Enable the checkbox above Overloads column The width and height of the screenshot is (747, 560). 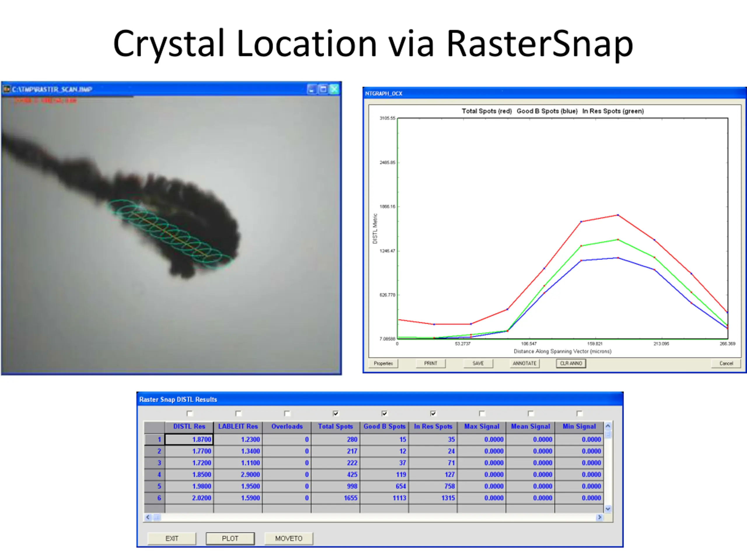(x=287, y=414)
